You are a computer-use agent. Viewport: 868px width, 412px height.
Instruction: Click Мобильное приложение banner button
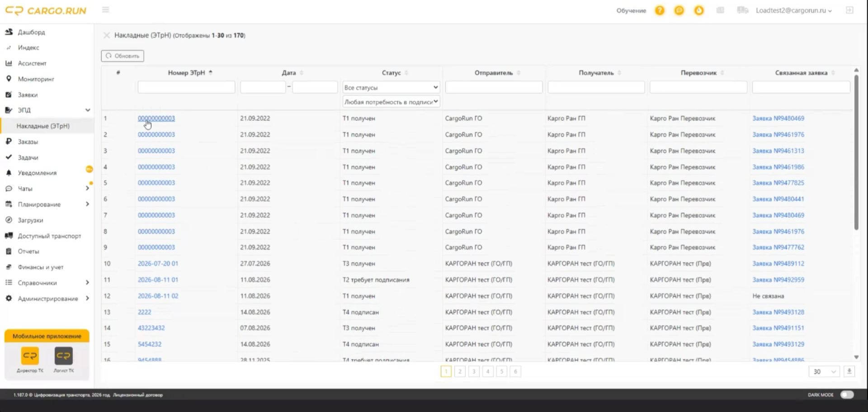click(47, 336)
